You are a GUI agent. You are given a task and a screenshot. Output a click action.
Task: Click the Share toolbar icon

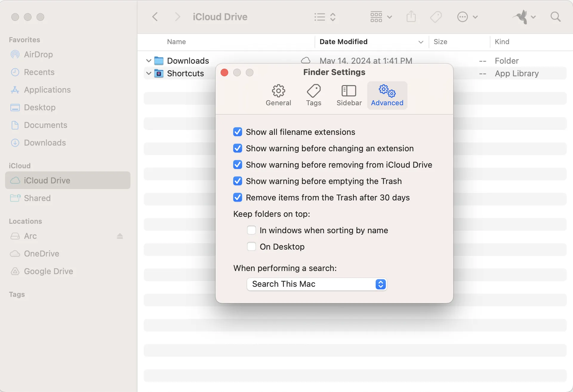tap(411, 17)
